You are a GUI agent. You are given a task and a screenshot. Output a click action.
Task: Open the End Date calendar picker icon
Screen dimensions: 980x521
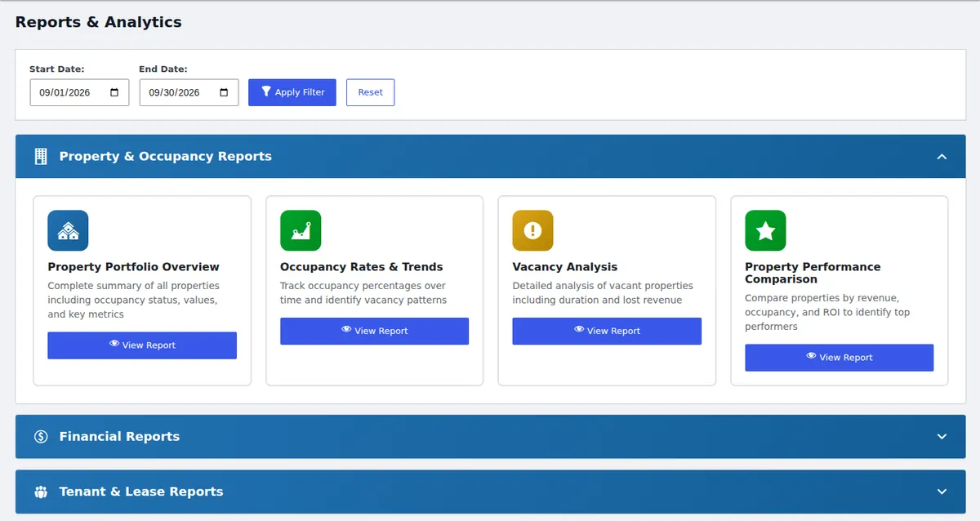[x=224, y=92]
